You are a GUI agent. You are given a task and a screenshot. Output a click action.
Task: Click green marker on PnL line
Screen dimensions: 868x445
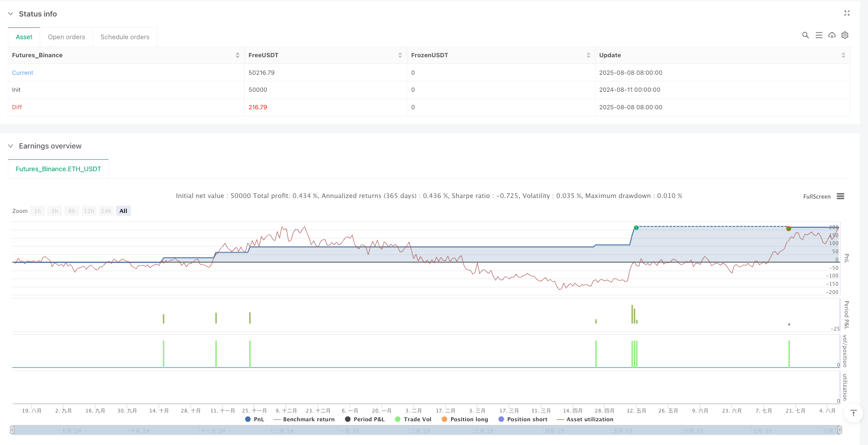(x=636, y=227)
